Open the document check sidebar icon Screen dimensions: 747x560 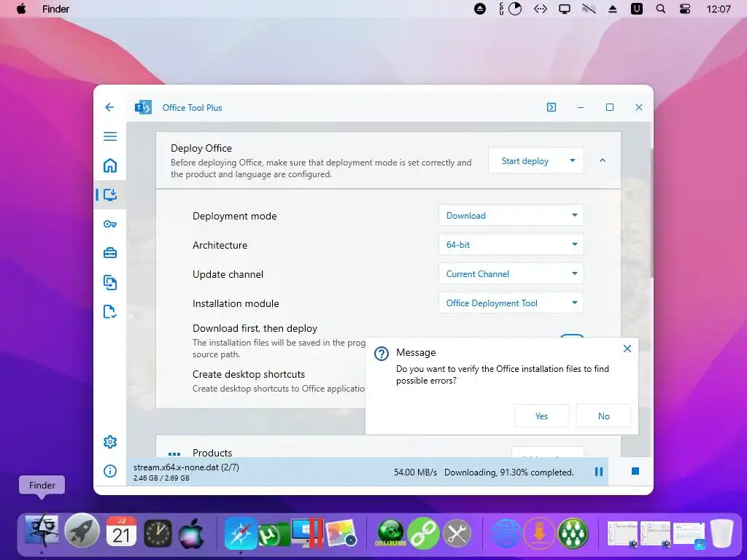110,311
